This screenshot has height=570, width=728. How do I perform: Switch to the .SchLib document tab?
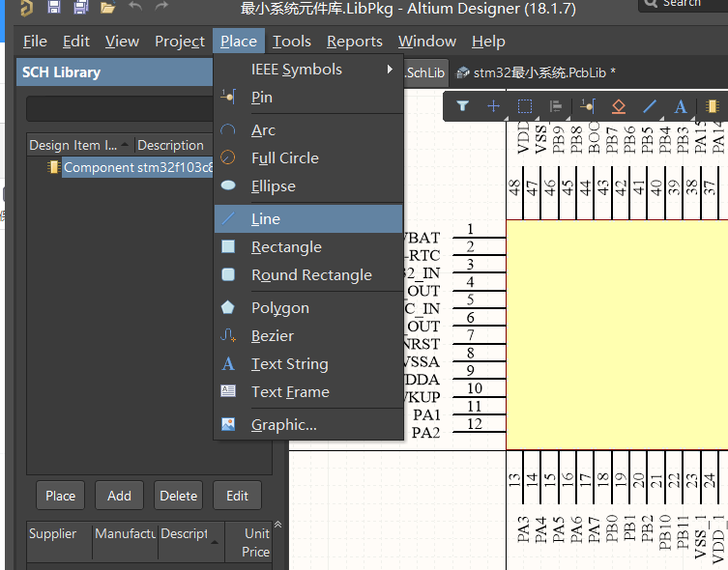coord(424,72)
